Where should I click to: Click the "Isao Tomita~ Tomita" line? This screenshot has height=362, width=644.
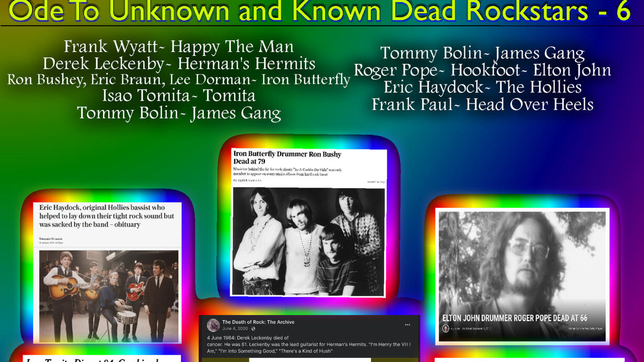[x=179, y=96]
